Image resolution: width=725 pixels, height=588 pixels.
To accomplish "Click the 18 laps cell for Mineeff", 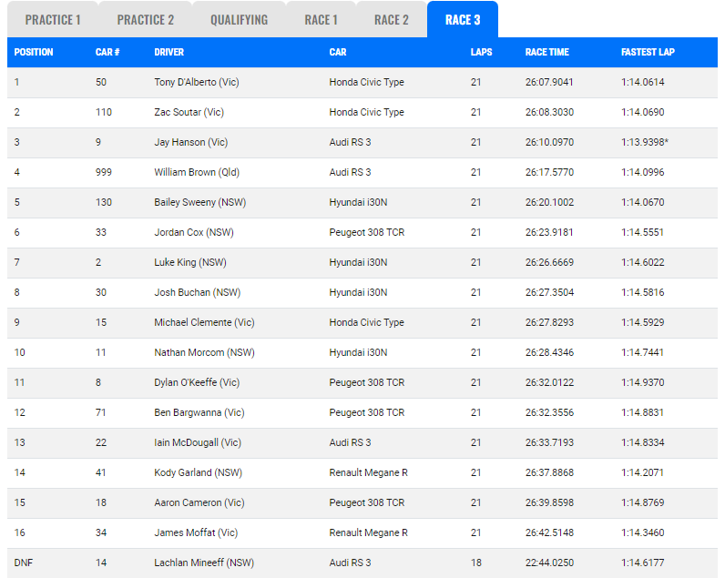I will coord(475,563).
